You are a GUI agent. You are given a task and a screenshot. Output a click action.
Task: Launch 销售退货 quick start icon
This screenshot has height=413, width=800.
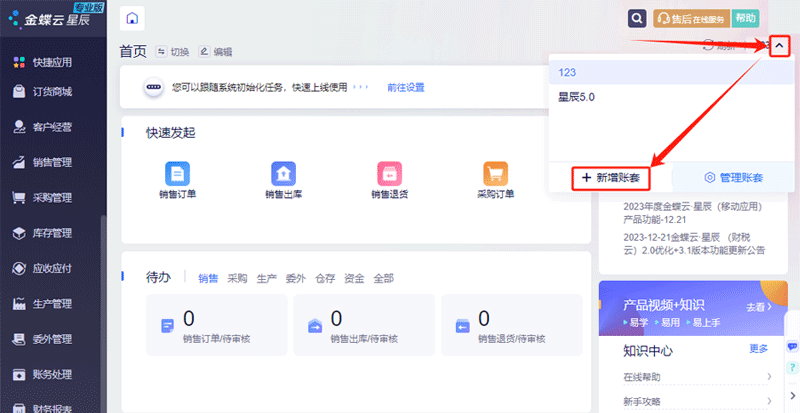390,180
